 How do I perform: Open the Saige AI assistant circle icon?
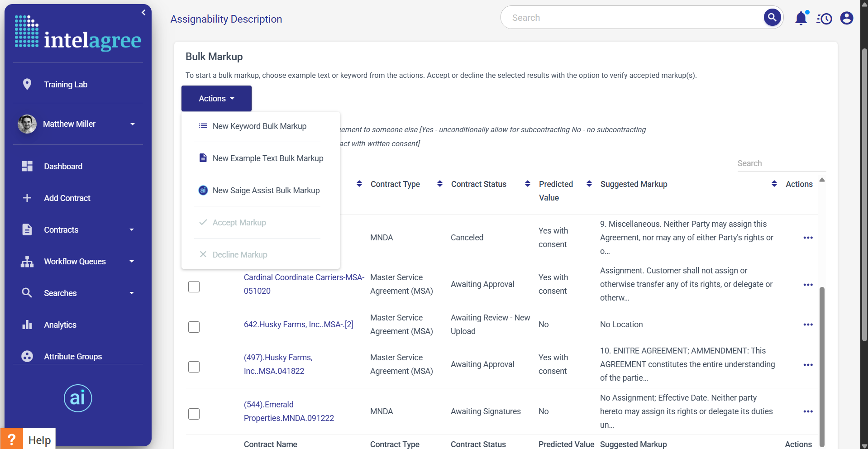pos(78,398)
